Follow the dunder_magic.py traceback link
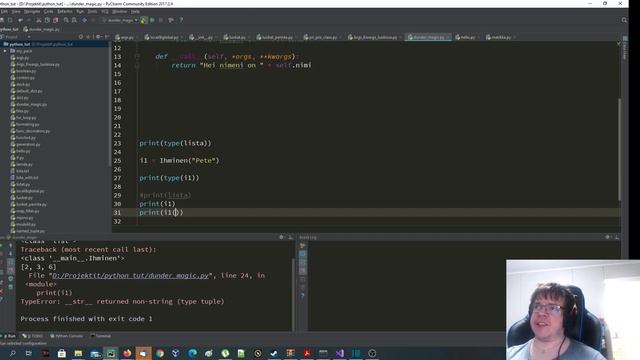Screen dimensions: 640x360 130,276
